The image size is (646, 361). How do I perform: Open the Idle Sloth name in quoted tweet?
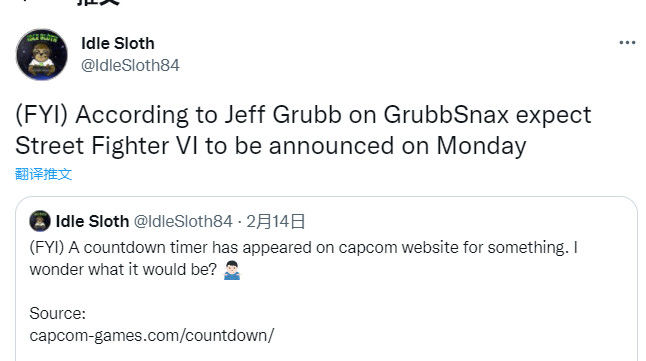click(92, 221)
